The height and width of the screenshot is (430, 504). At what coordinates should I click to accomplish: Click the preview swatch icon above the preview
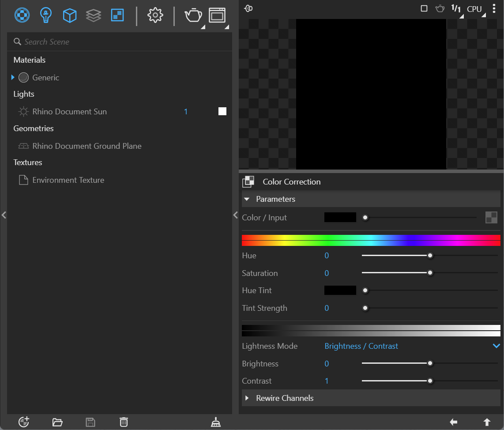pos(248,8)
